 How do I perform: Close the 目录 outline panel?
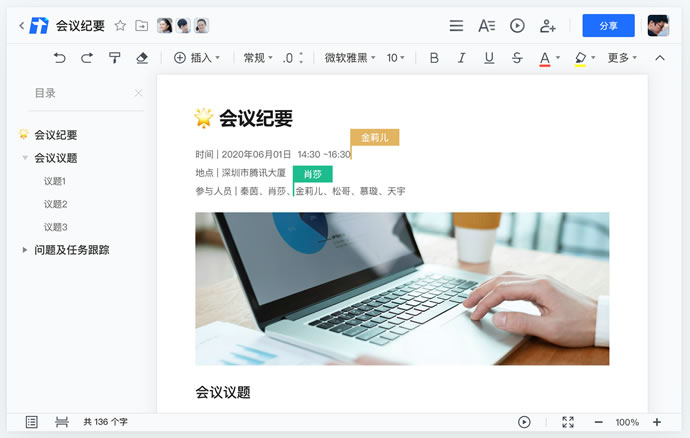pyautogui.click(x=138, y=93)
